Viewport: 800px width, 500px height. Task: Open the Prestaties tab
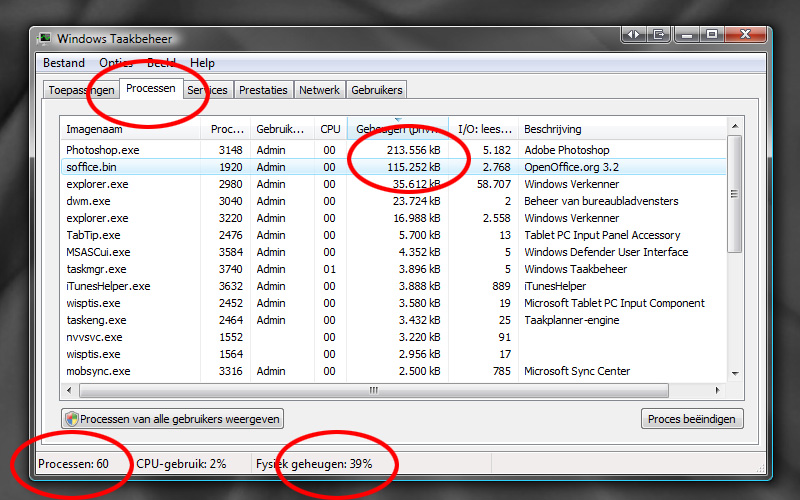click(263, 90)
